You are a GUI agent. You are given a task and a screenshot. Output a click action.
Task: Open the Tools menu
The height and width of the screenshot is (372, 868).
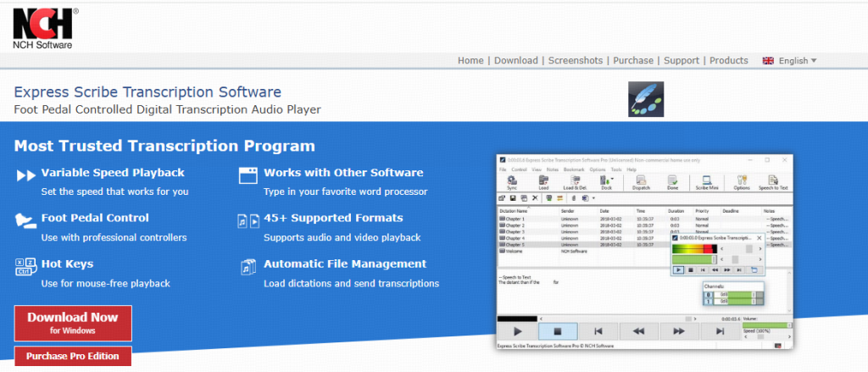(x=616, y=169)
